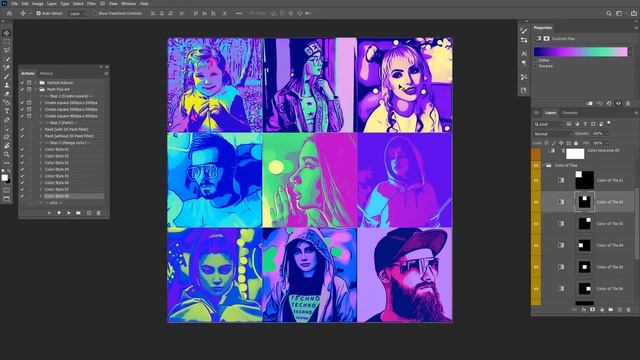This screenshot has width=640, height=360.
Task: Create new adjustment layer from Layers footer
Action: 602,310
